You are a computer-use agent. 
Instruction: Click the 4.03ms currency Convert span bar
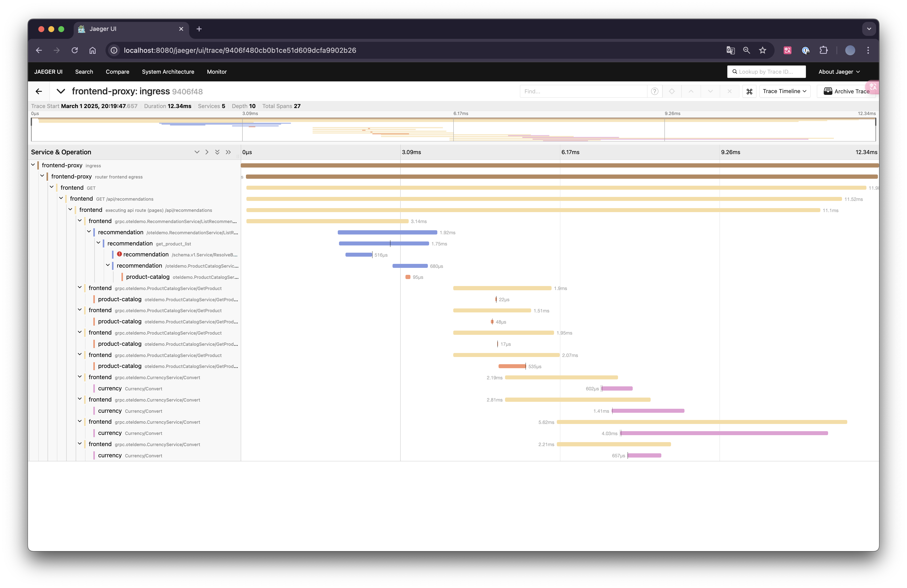724,433
